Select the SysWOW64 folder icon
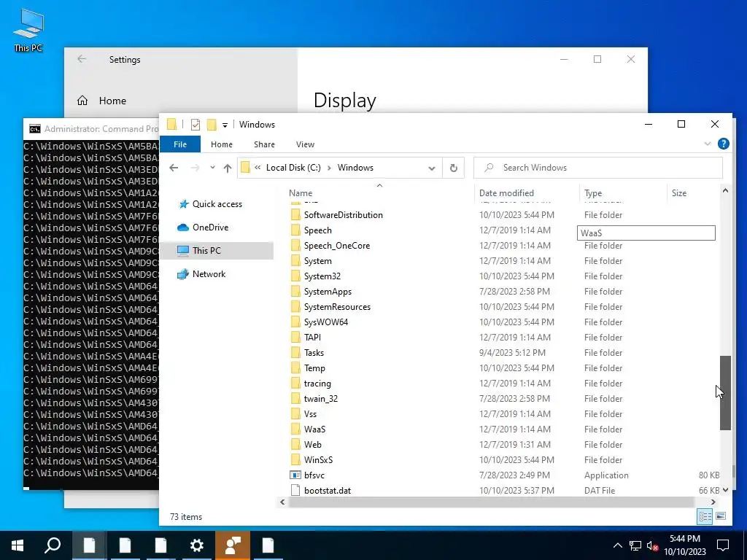This screenshot has width=747, height=560. pos(295,322)
